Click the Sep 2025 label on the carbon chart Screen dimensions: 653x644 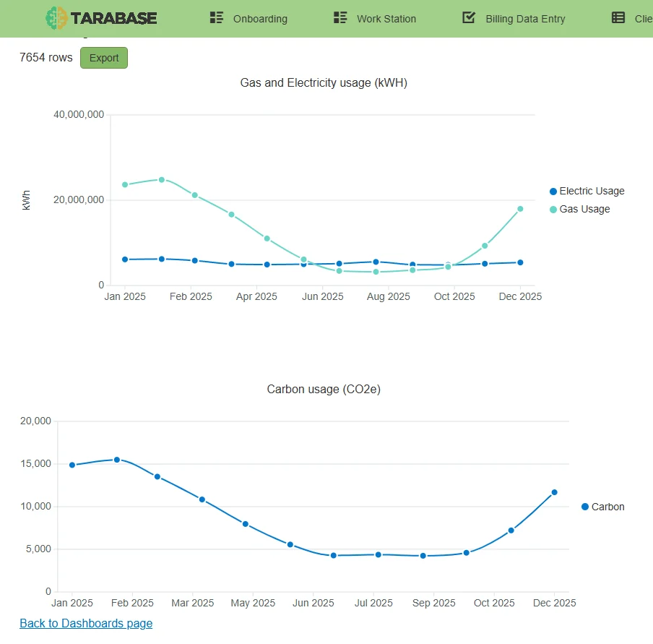[433, 603]
